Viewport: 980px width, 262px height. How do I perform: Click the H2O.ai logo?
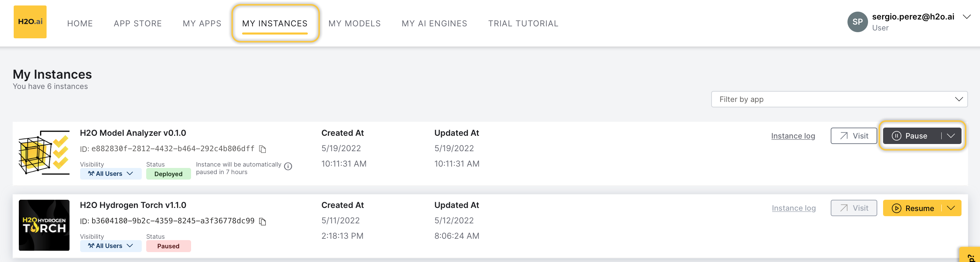[30, 22]
